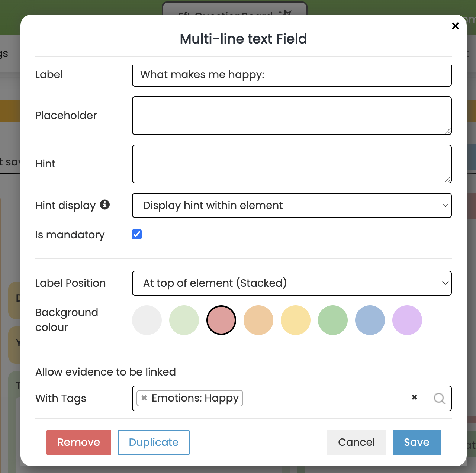This screenshot has width=476, height=473.
Task: Clear all tags using the X icon
Action: point(414,398)
